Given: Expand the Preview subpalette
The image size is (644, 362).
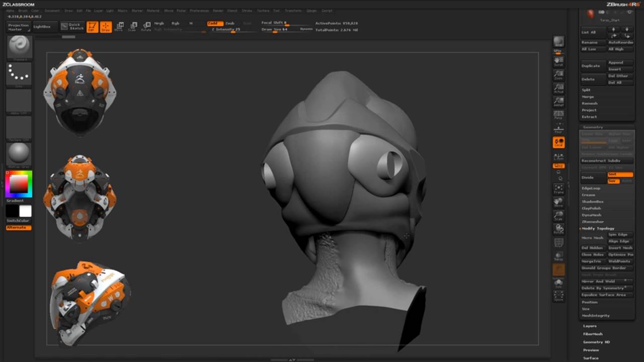Looking at the screenshot, I should pos(591,350).
